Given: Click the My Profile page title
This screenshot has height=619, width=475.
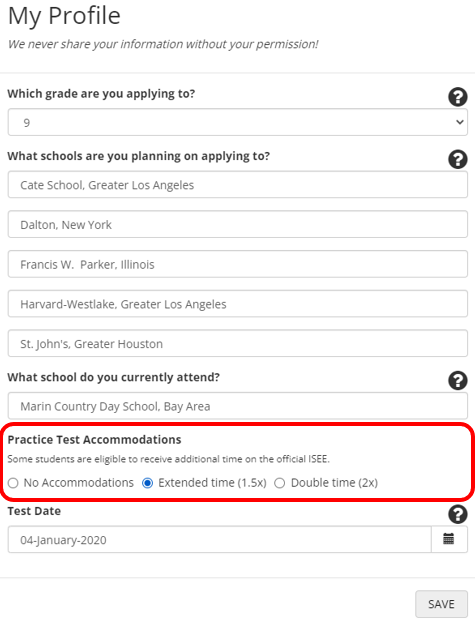Looking at the screenshot, I should tap(64, 16).
